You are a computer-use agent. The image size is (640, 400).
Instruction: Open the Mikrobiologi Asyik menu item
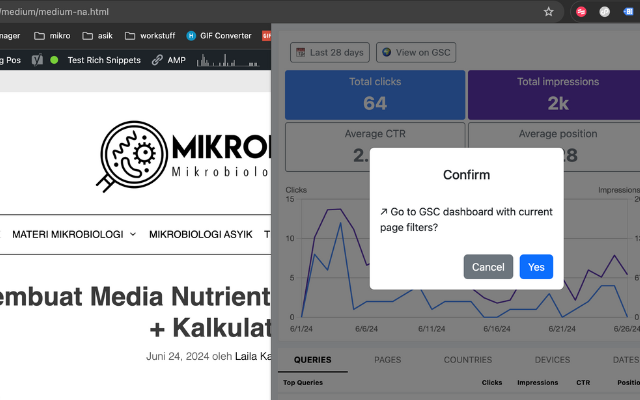click(x=201, y=234)
